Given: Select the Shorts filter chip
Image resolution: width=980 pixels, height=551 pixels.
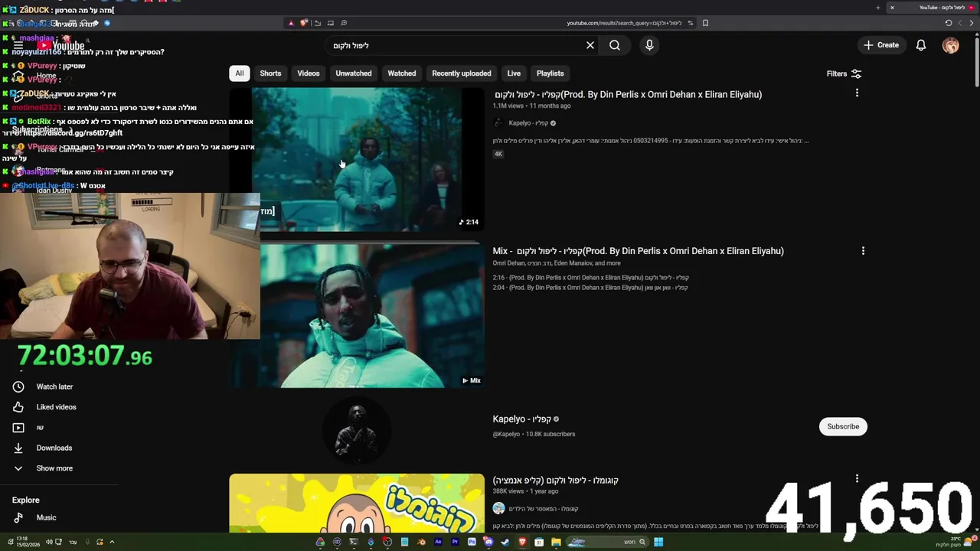Looking at the screenshot, I should pos(270,73).
